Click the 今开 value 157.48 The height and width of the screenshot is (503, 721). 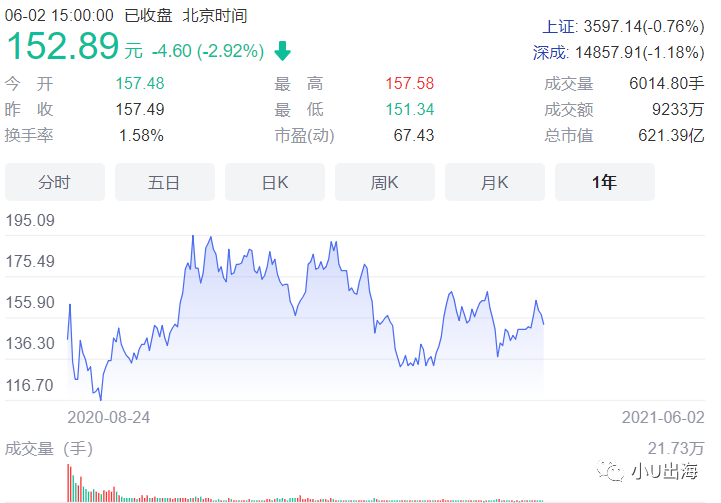[x=140, y=83]
